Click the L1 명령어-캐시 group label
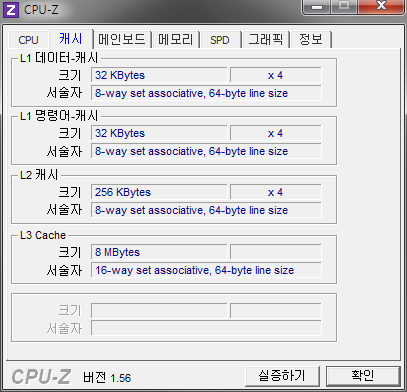 click(59, 116)
